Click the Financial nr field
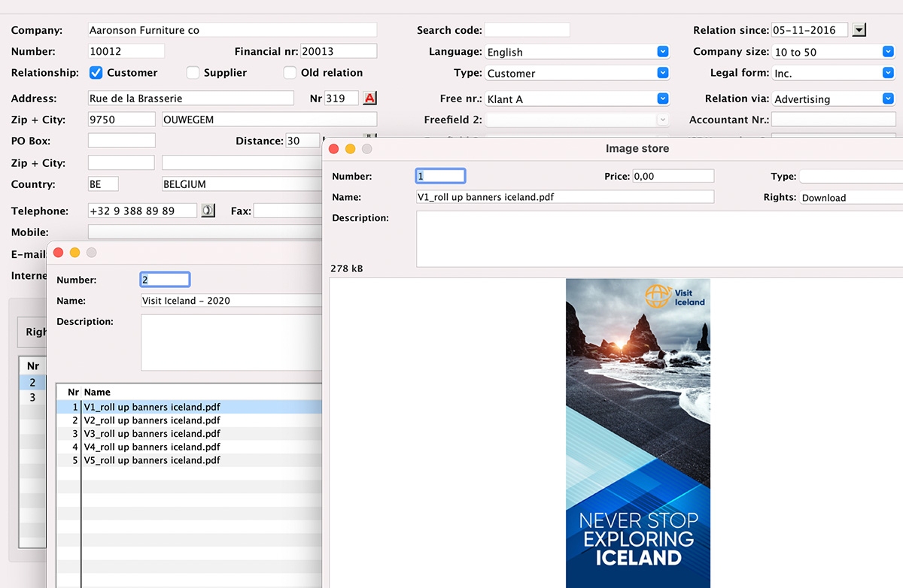903x588 pixels. pyautogui.click(x=339, y=51)
